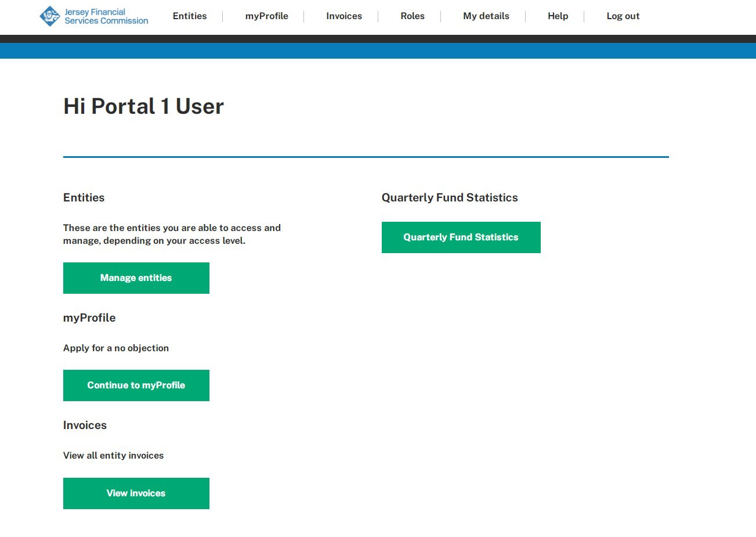
Task: Click the green View invoices button
Action: click(136, 493)
